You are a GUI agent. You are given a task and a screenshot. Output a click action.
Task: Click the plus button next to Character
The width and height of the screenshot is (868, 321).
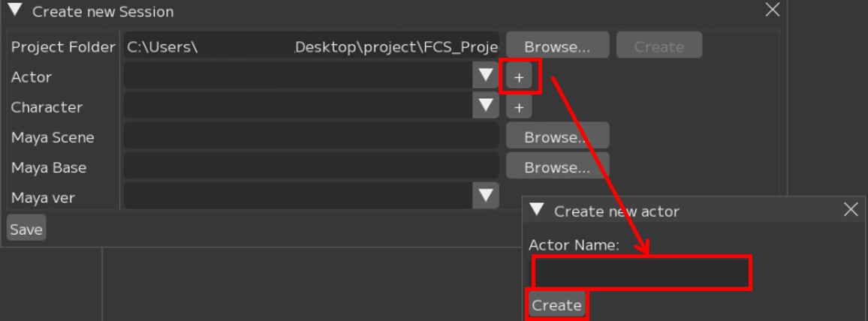(519, 107)
